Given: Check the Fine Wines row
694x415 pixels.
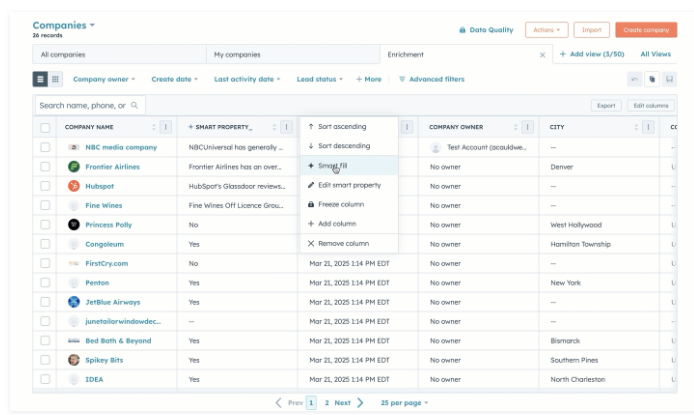Looking at the screenshot, I should [45, 205].
